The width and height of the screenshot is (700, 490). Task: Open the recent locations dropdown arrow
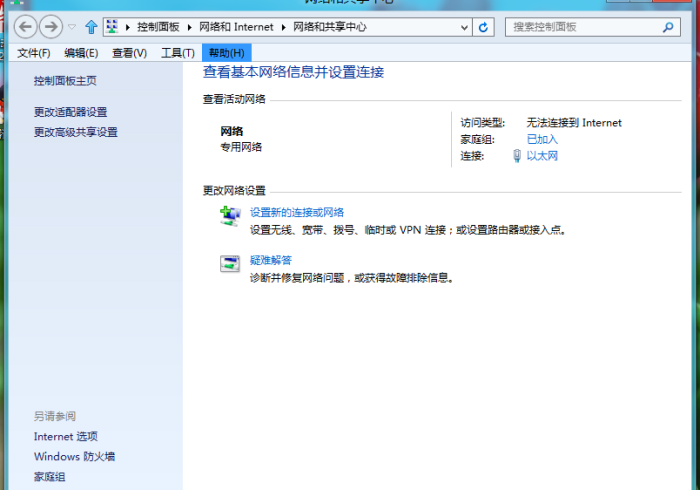click(72, 27)
